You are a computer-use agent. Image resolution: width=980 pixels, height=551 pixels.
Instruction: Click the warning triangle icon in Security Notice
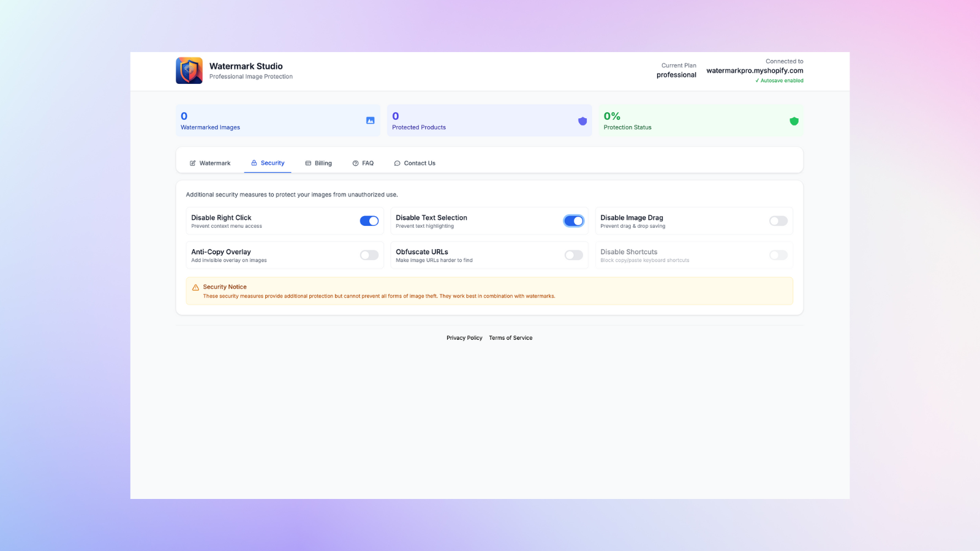tap(195, 288)
